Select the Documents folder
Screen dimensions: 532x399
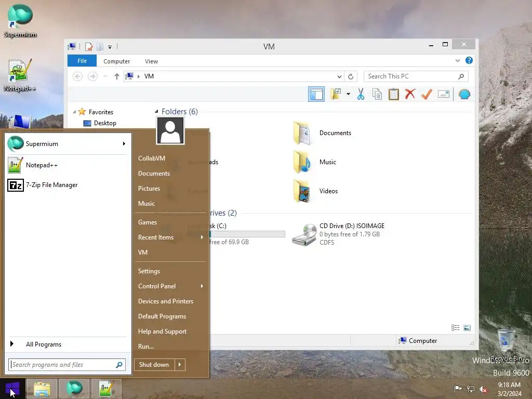[x=322, y=133]
